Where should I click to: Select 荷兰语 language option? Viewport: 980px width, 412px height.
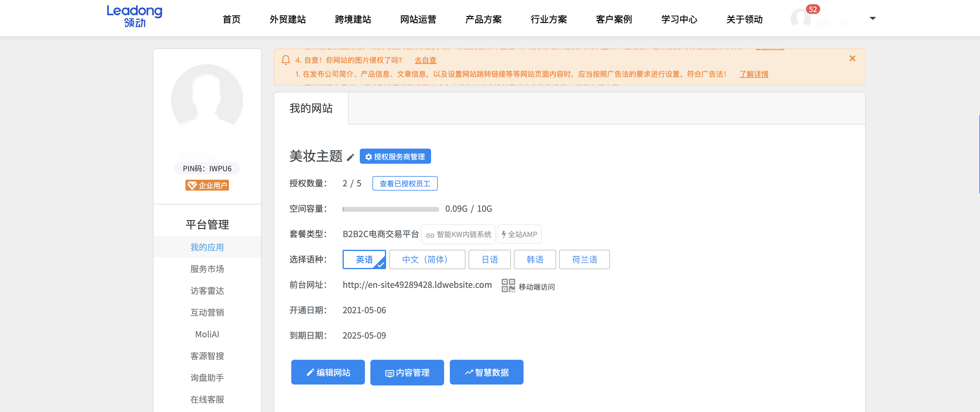tap(584, 259)
